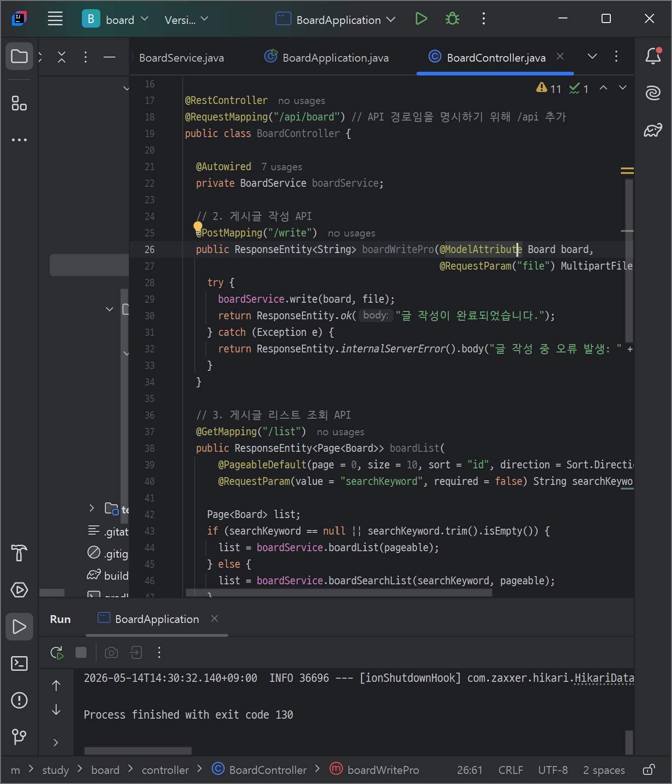
Task: Open the main hamburger menu
Action: (55, 19)
